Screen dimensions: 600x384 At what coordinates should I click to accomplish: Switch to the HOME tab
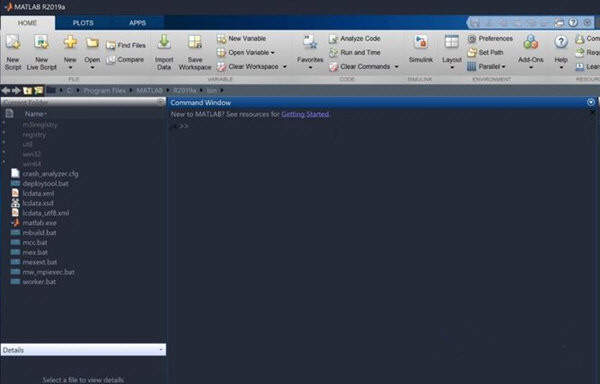[x=27, y=23]
